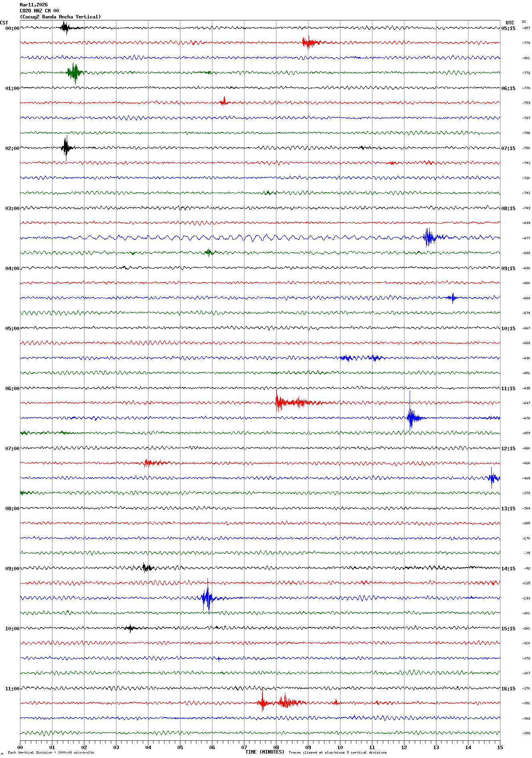Screen dimensions: 532x758
Task: Select the 11:15 UTC time label
Action: (508, 389)
